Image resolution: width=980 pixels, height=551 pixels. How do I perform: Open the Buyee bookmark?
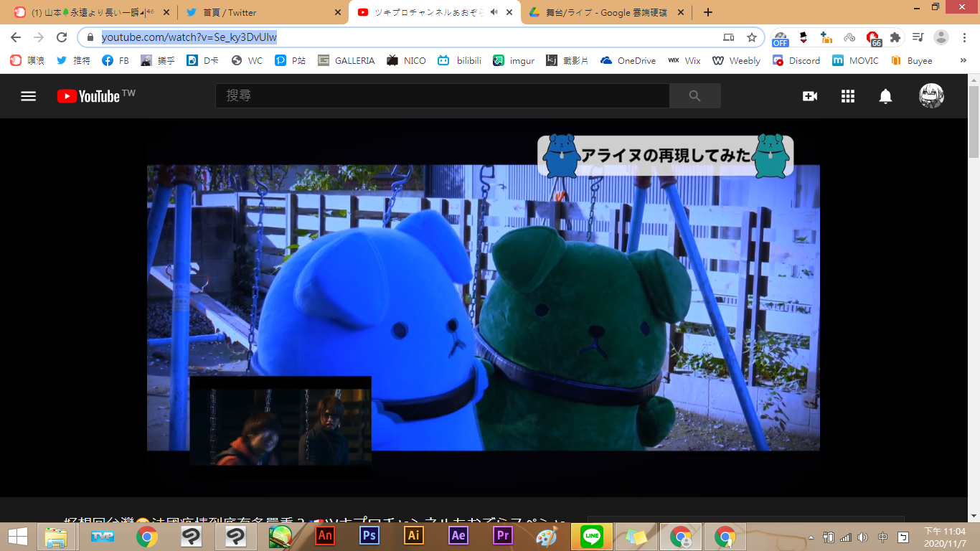pyautogui.click(x=911, y=61)
